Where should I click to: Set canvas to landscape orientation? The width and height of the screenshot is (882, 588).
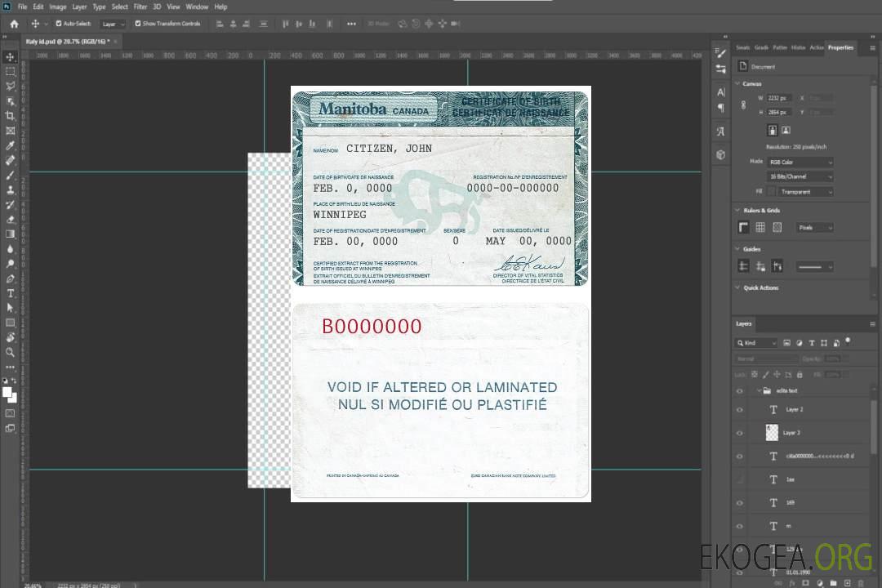tap(786, 130)
